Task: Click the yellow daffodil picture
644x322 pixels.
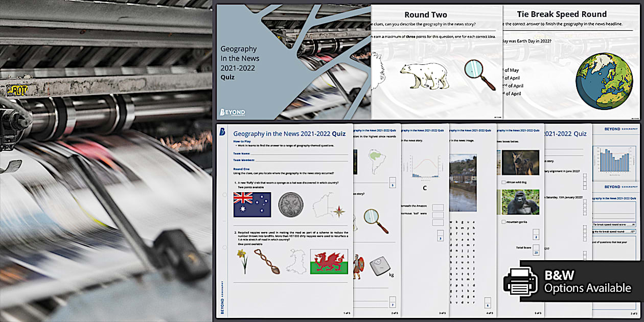Action: 243,261
